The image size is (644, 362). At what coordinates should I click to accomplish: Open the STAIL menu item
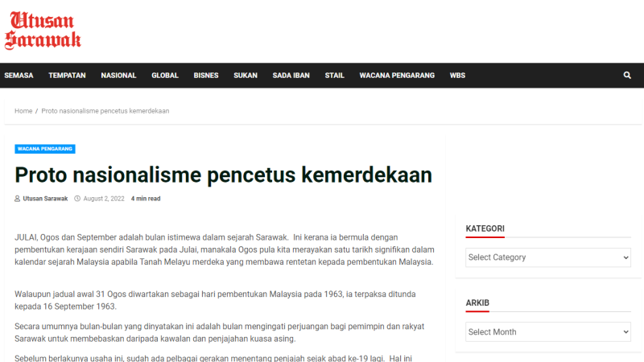click(334, 76)
